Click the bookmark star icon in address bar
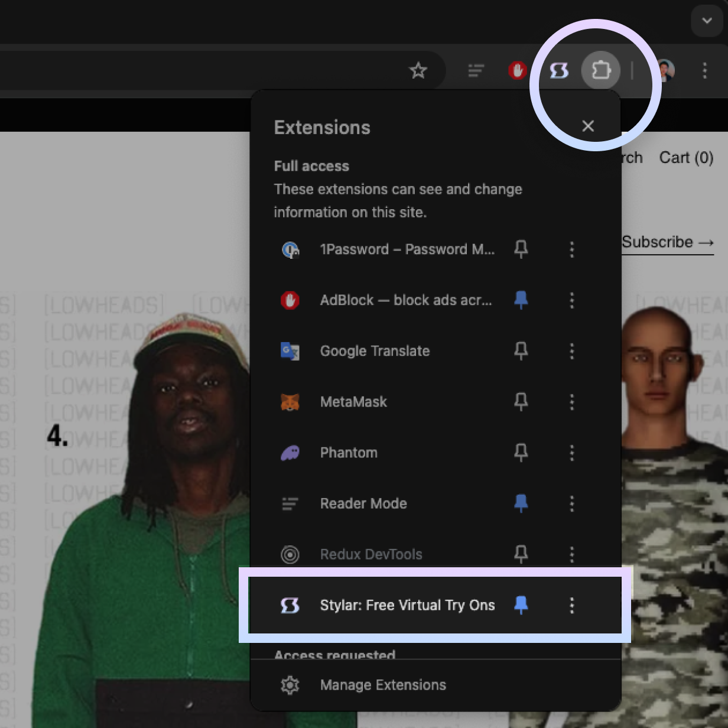The image size is (728, 728). pyautogui.click(x=418, y=71)
